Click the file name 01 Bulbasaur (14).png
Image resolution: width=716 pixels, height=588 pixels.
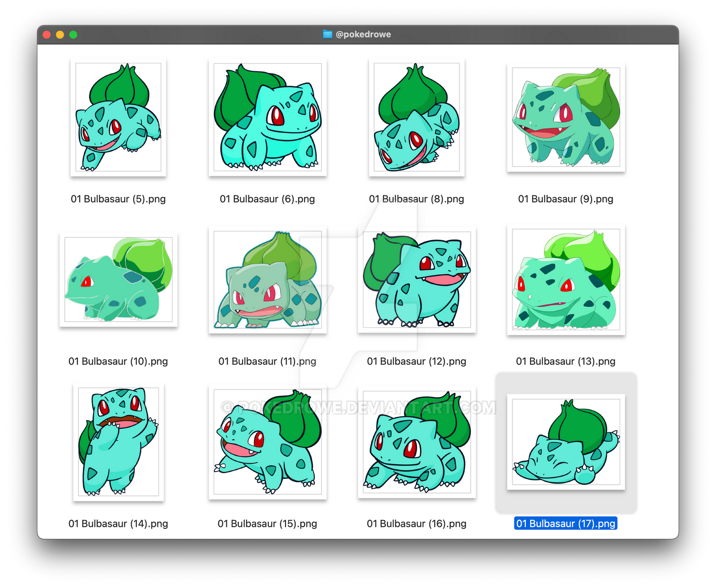coord(118,524)
